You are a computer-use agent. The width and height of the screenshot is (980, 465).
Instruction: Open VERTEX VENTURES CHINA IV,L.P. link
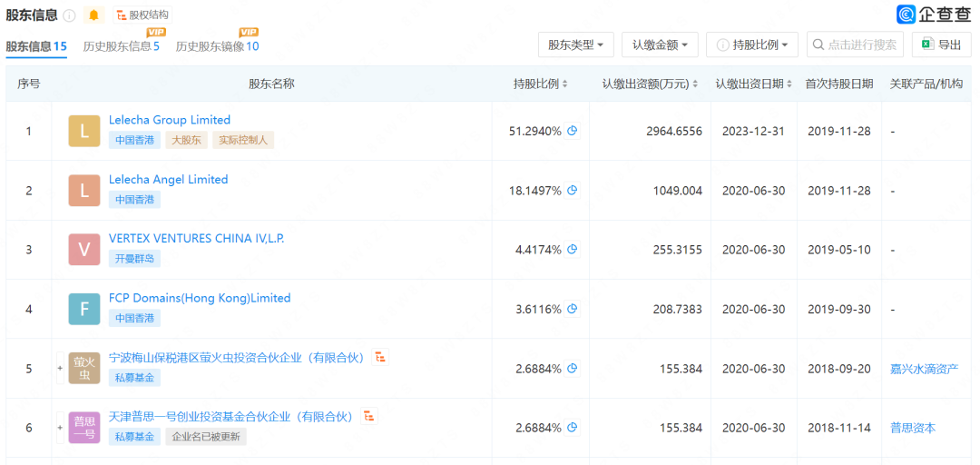(x=196, y=239)
